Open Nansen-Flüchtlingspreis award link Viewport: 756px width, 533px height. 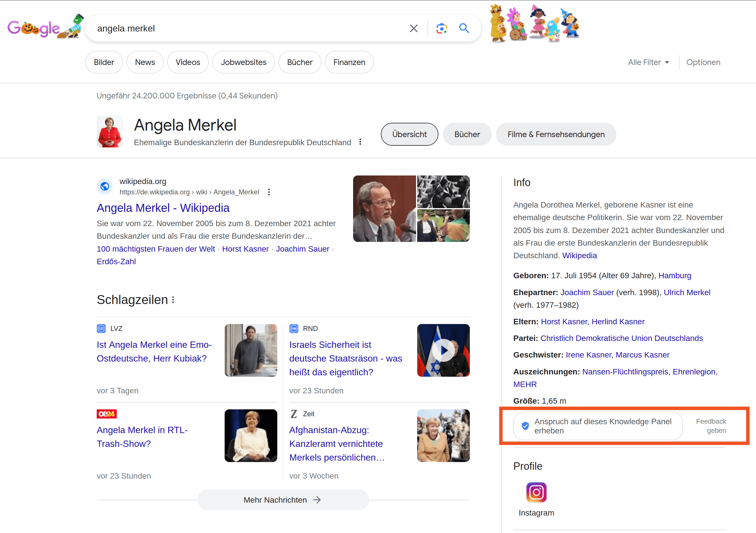[625, 372]
